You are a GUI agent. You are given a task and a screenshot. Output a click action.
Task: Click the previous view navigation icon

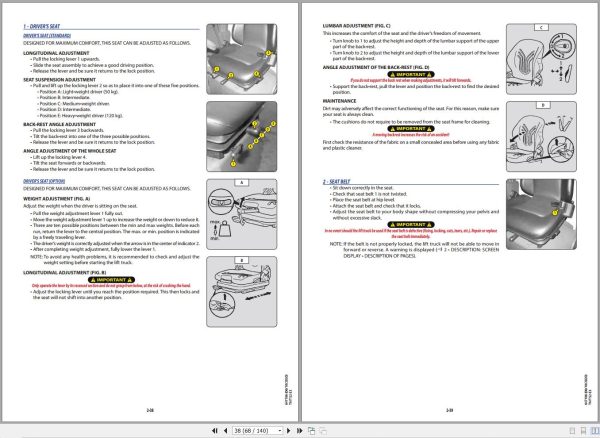pyautogui.click(x=311, y=431)
